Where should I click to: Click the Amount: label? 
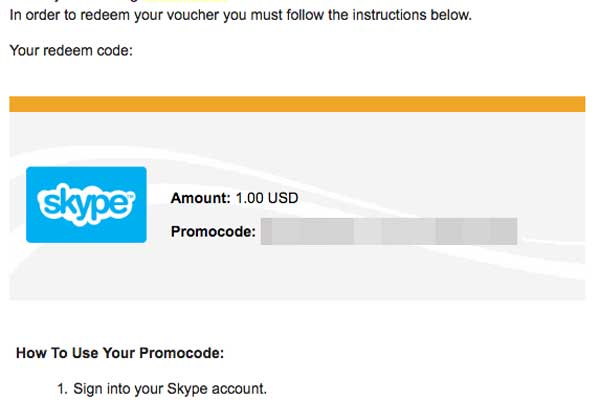201,198
